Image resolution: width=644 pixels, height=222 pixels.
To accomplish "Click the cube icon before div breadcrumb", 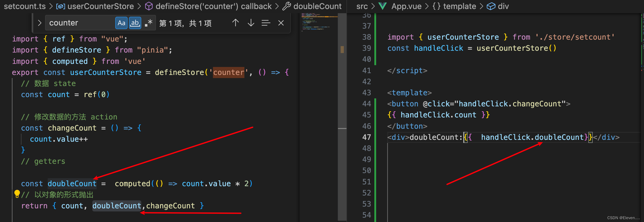I will [x=491, y=6].
